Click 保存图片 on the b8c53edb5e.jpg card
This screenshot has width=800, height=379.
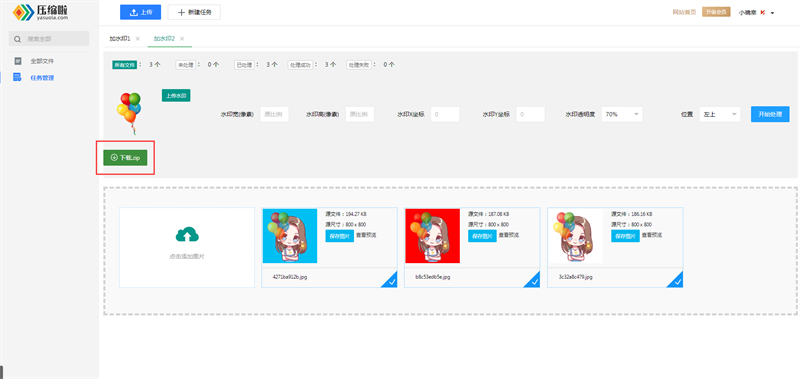coord(482,236)
